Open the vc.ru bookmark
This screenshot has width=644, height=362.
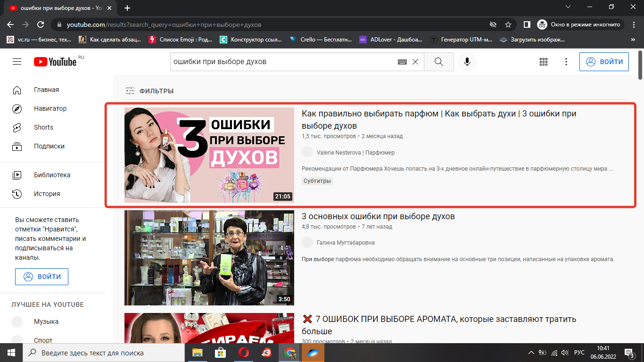pos(39,40)
